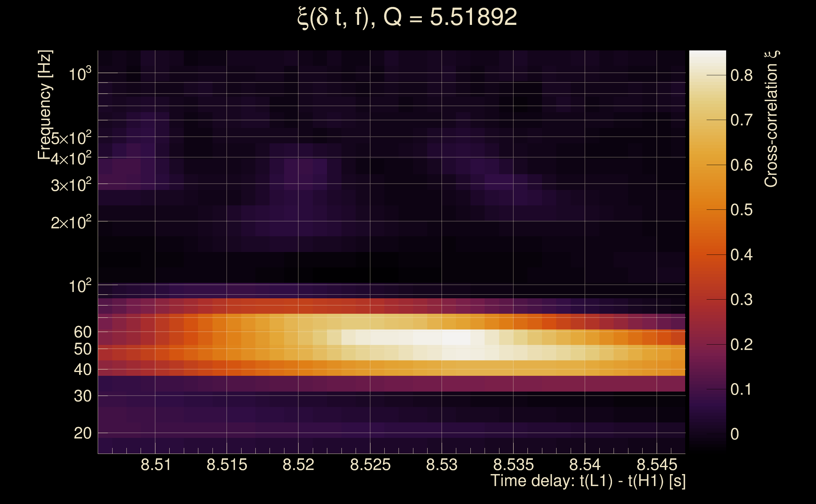The width and height of the screenshot is (816, 504).
Task: Click the brightest white peak in the heatmap
Action: [x=456, y=337]
